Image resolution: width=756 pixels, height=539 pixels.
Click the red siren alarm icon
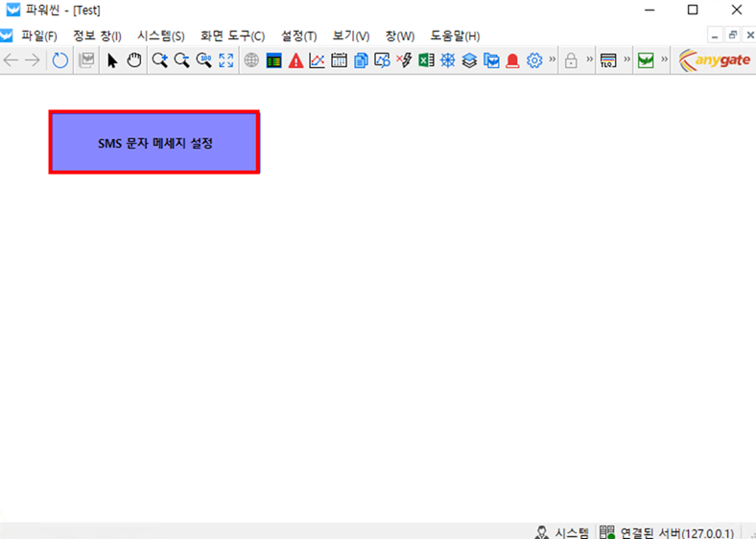tap(512, 60)
